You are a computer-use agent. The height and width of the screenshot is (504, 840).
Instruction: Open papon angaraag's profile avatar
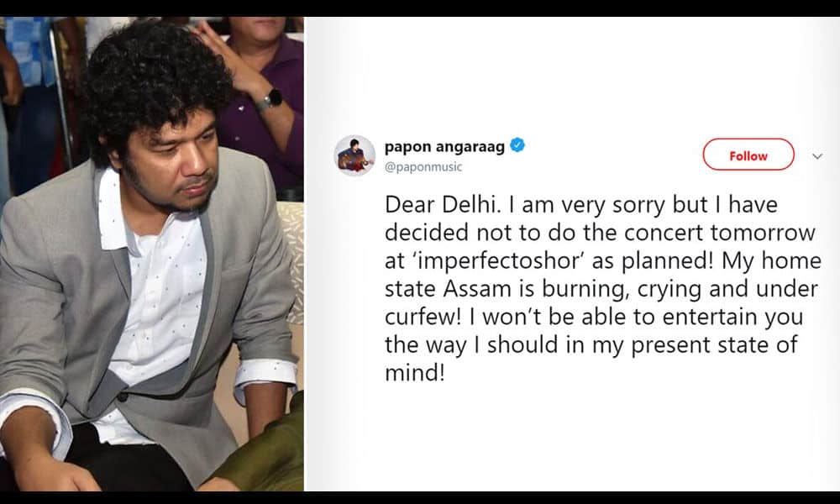tap(354, 155)
